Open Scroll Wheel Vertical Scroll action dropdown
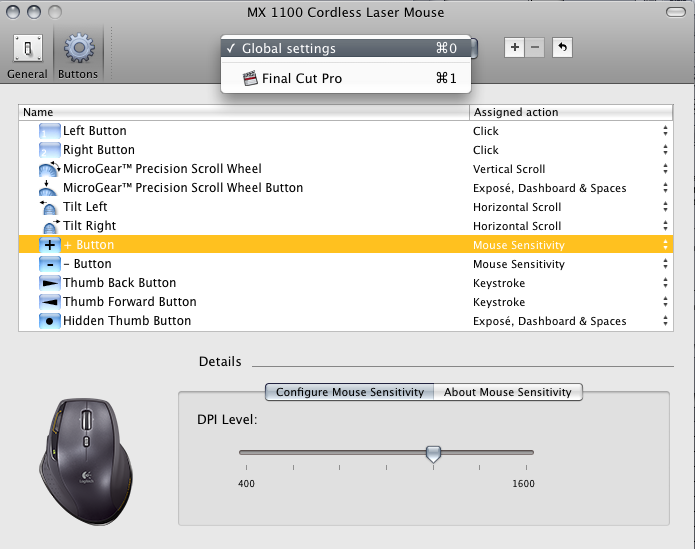The image size is (695, 549). point(665,169)
